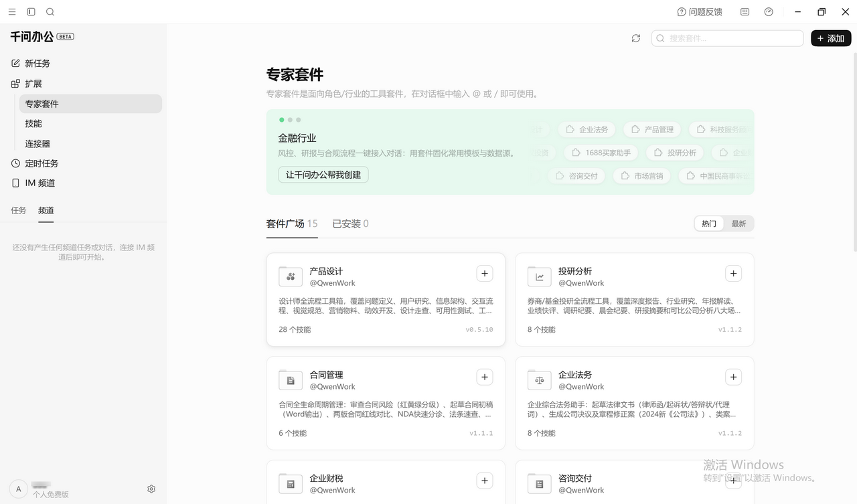Image resolution: width=857 pixels, height=504 pixels.
Task: Click the 企业财税 calculator folder icon
Action: pos(291,483)
